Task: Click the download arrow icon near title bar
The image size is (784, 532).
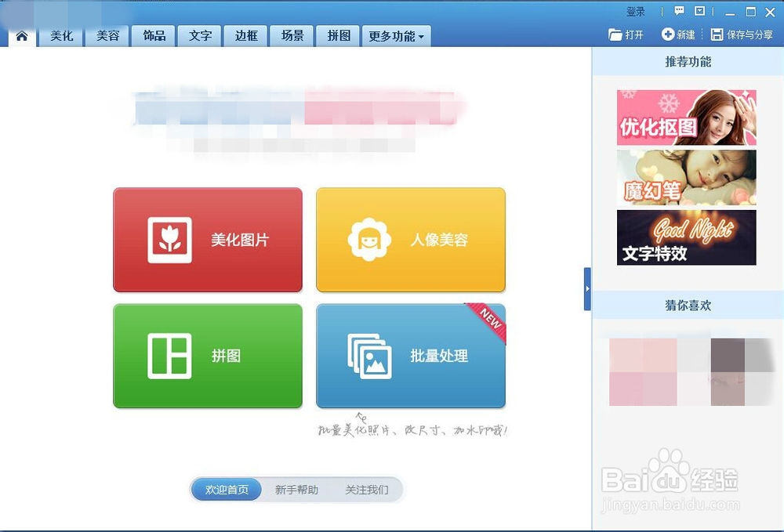Action: click(699, 11)
